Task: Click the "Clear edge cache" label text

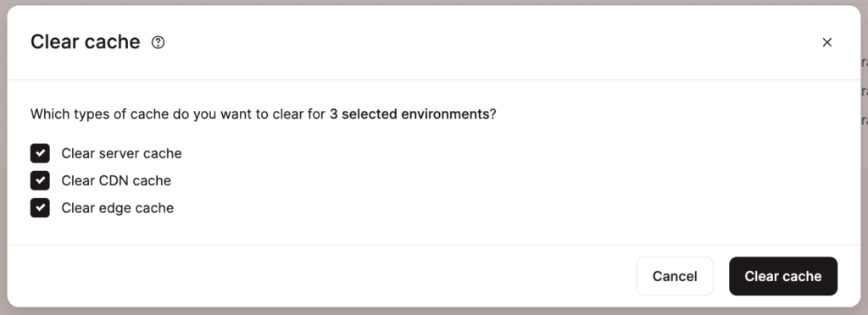Action: [x=118, y=207]
